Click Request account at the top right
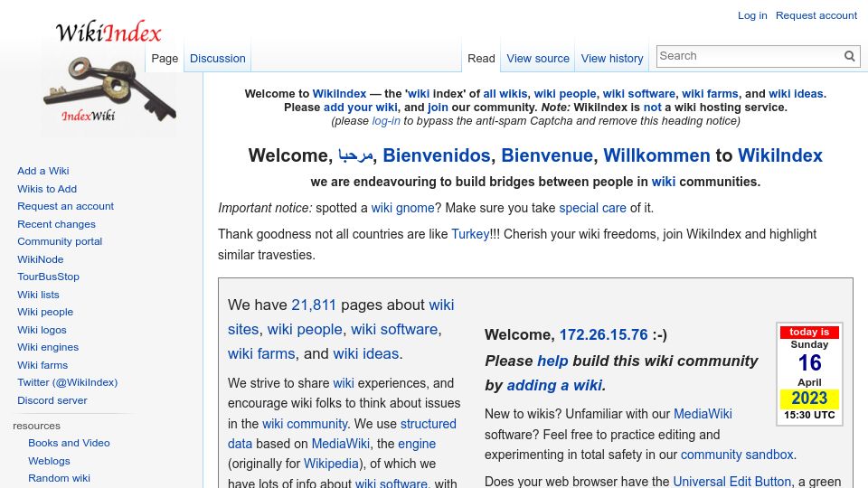868x488 pixels. tap(816, 15)
